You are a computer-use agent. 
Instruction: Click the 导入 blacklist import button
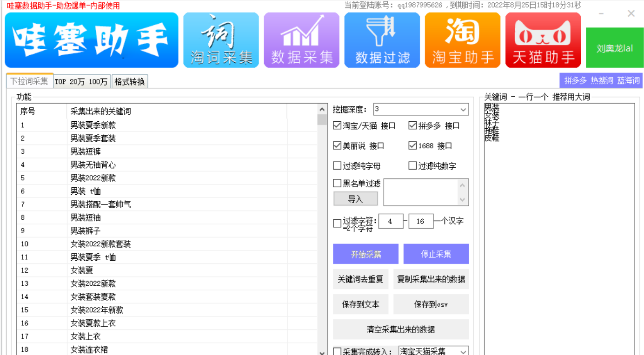(355, 198)
